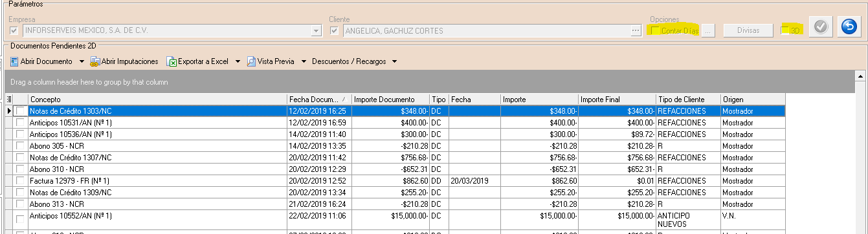Click the Abrir Documento icon
The height and width of the screenshot is (234, 868).
14,61
